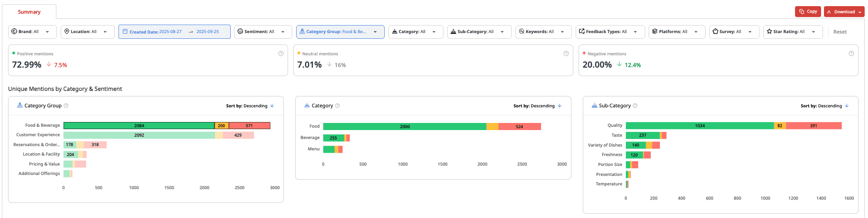
Task: Click help icon on Neutral mentions card
Action: tap(566, 54)
